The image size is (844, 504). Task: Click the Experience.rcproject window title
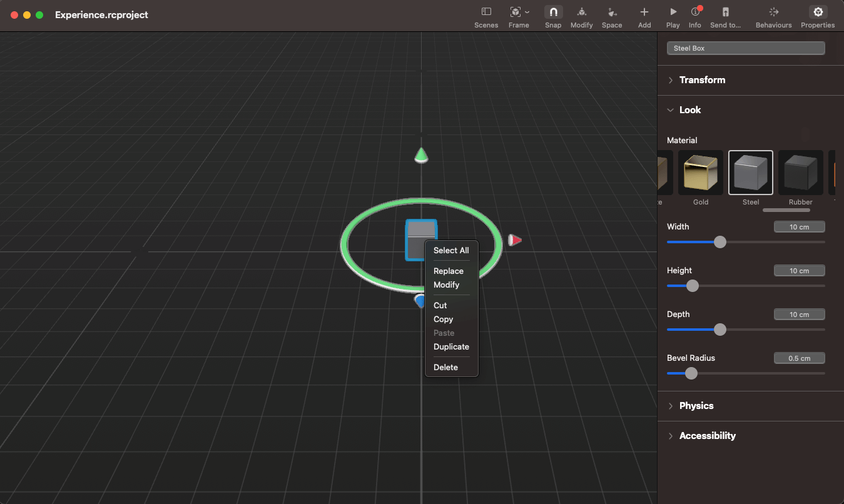tap(101, 14)
